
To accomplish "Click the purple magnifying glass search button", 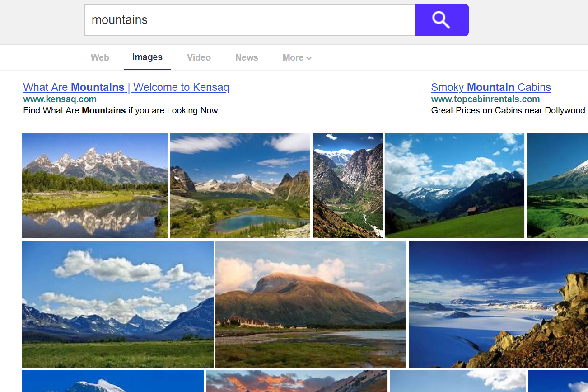I will tap(441, 20).
